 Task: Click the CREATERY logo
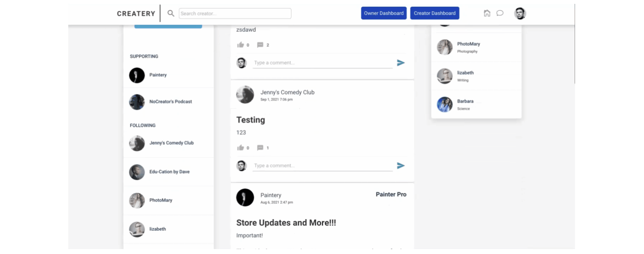[136, 13]
